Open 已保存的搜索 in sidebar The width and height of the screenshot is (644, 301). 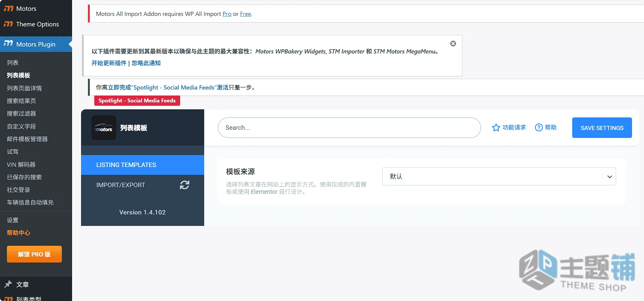pyautogui.click(x=24, y=177)
